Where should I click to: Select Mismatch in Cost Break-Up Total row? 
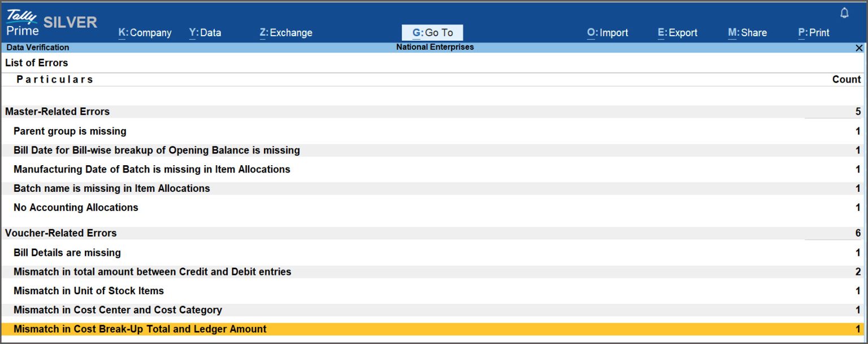click(140, 329)
